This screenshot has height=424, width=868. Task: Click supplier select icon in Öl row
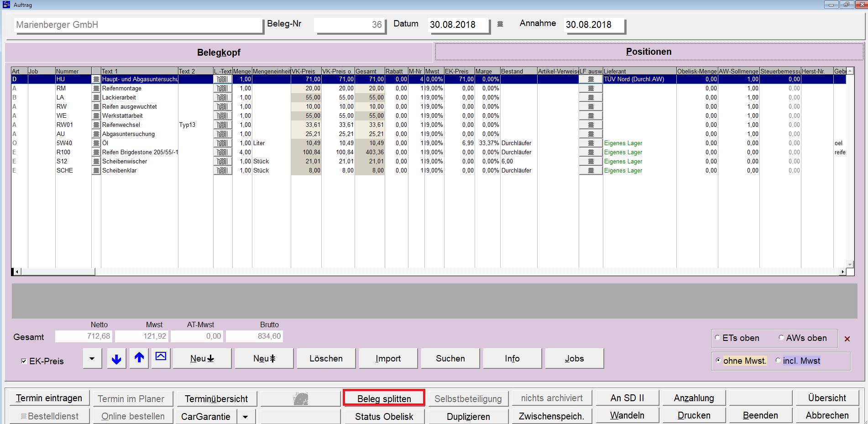click(x=591, y=143)
